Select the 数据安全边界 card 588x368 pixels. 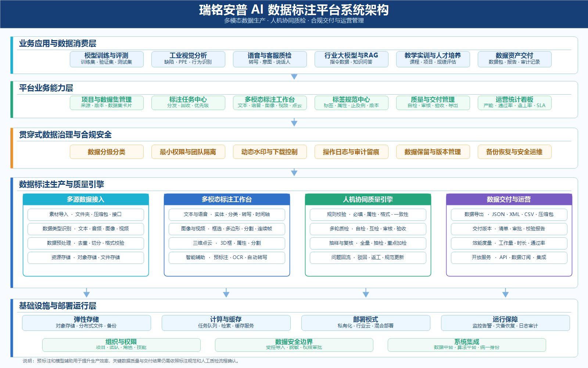(294, 345)
